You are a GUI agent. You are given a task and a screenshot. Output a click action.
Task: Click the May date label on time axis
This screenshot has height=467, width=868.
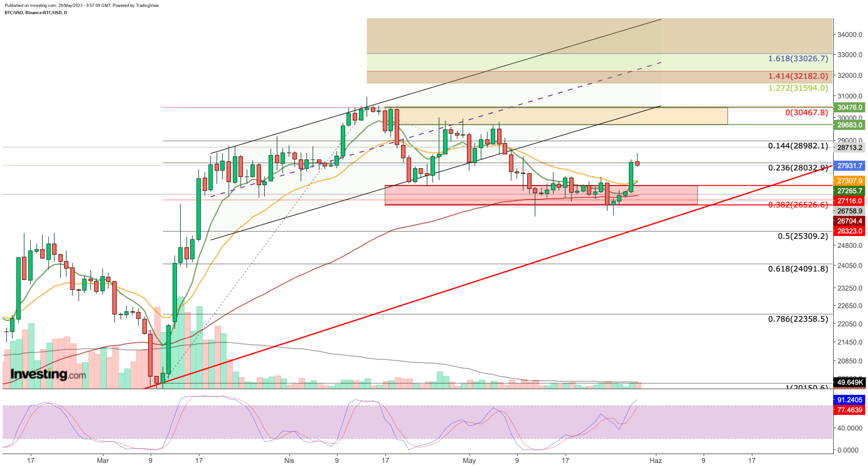point(469,460)
